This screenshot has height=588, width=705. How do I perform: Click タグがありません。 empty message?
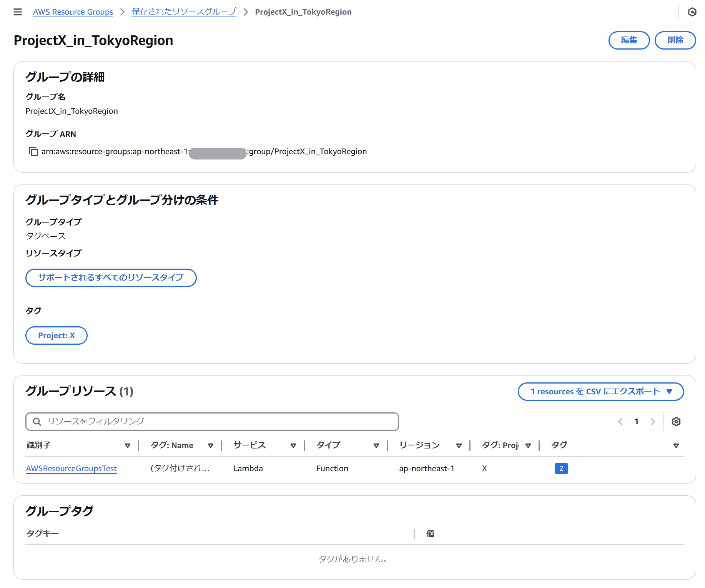coord(353,559)
